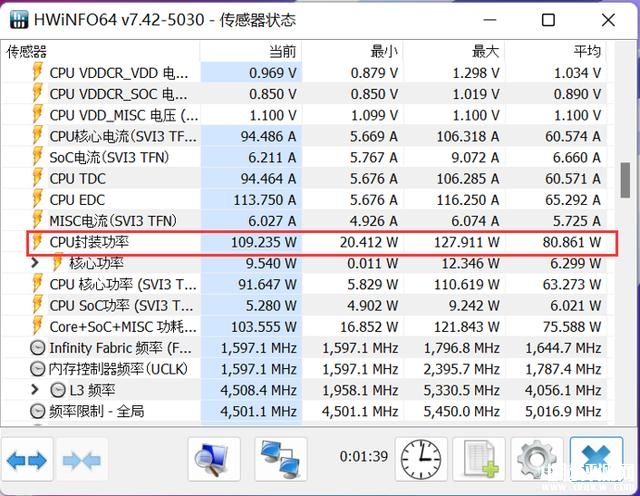Click minimum value 5.767 A
The height and width of the screenshot is (496, 640).
coord(373,157)
